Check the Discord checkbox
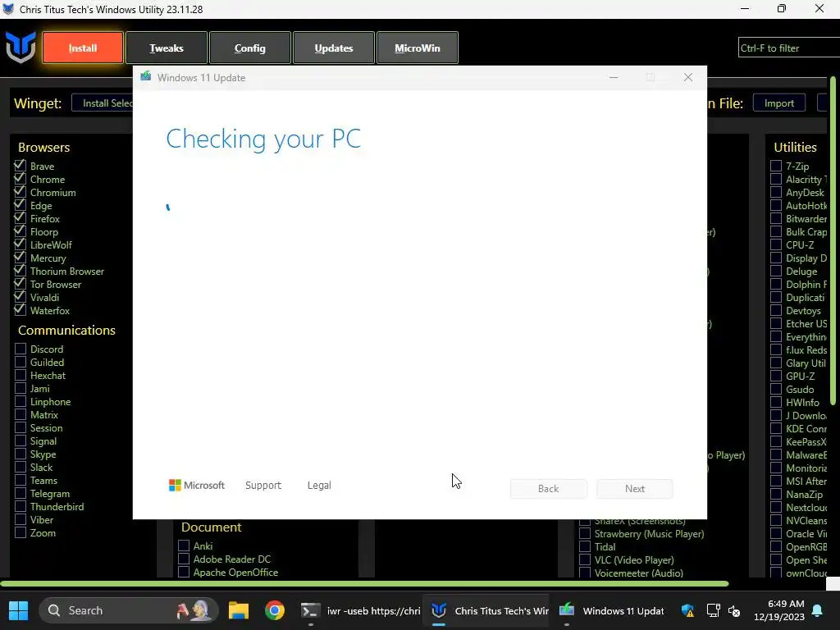840x630 pixels. tap(21, 349)
